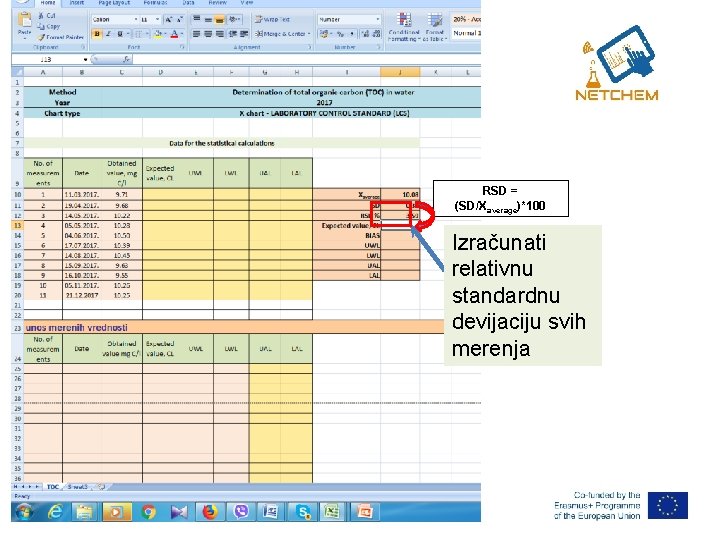Click Decrease Decimal
The width and height of the screenshot is (720, 540).
pos(377,34)
